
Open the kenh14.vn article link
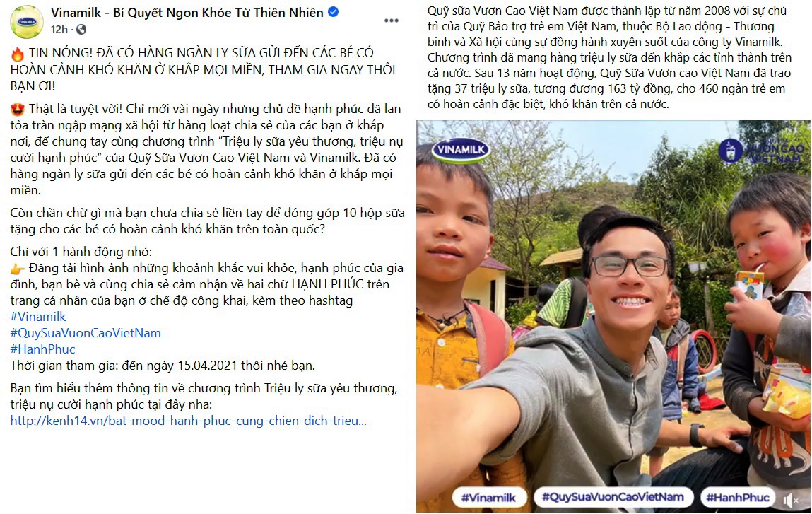tap(189, 421)
